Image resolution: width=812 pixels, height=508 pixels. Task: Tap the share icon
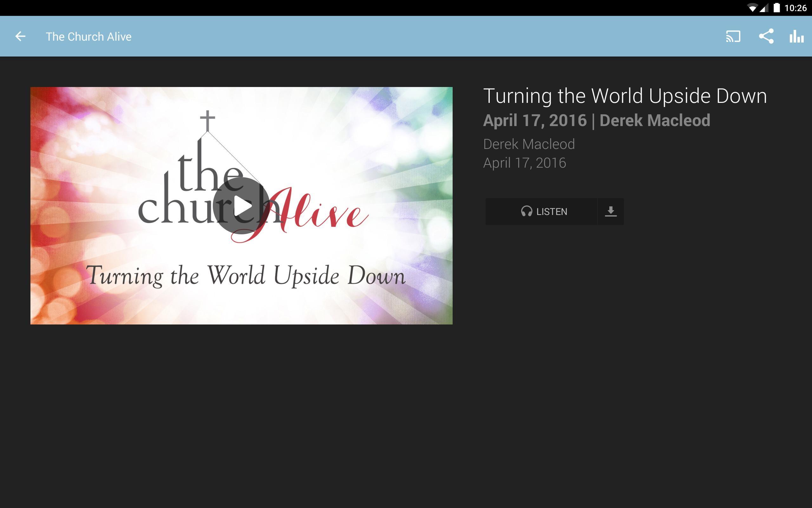[x=766, y=36]
